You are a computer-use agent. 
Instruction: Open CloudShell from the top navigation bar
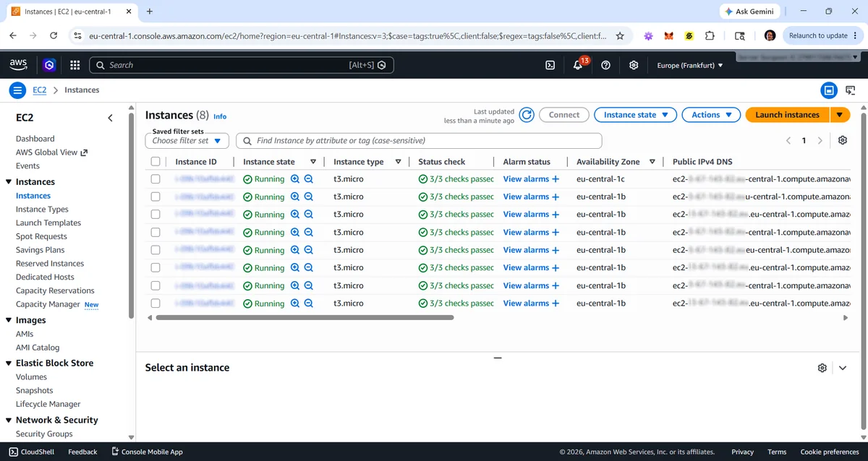550,65
